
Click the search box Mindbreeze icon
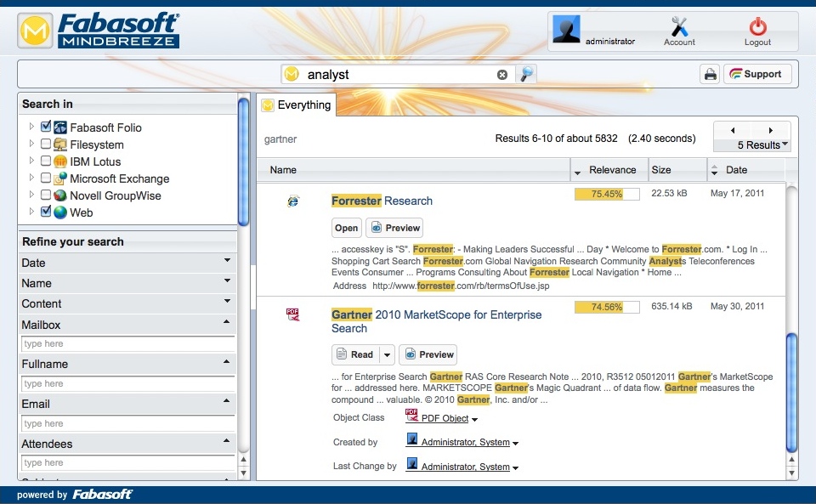pyautogui.click(x=292, y=75)
